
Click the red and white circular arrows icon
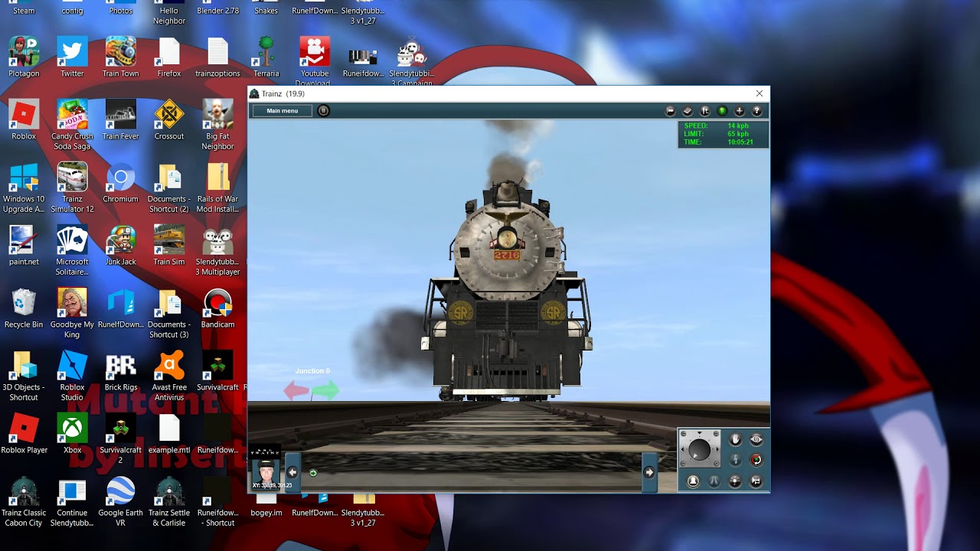coord(756,460)
